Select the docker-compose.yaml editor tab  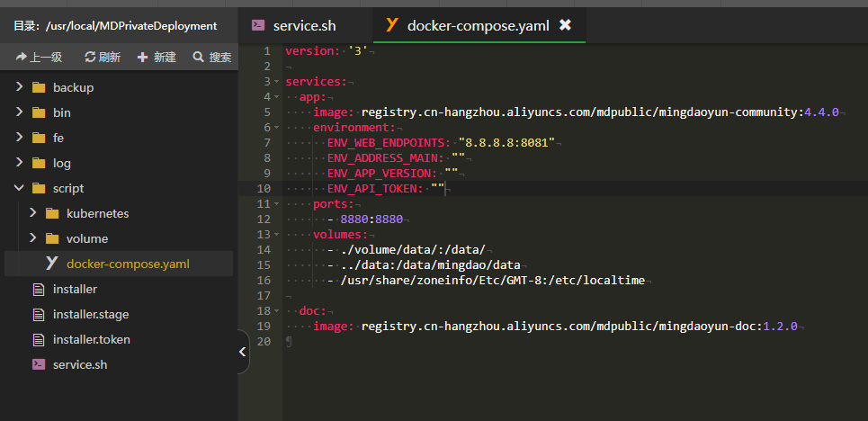point(465,25)
